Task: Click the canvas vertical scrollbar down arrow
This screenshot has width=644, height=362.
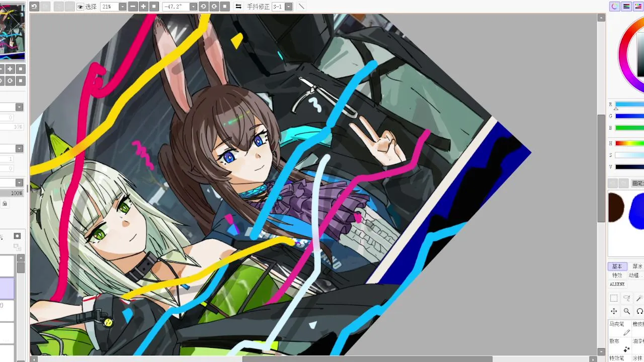Action: point(601,351)
